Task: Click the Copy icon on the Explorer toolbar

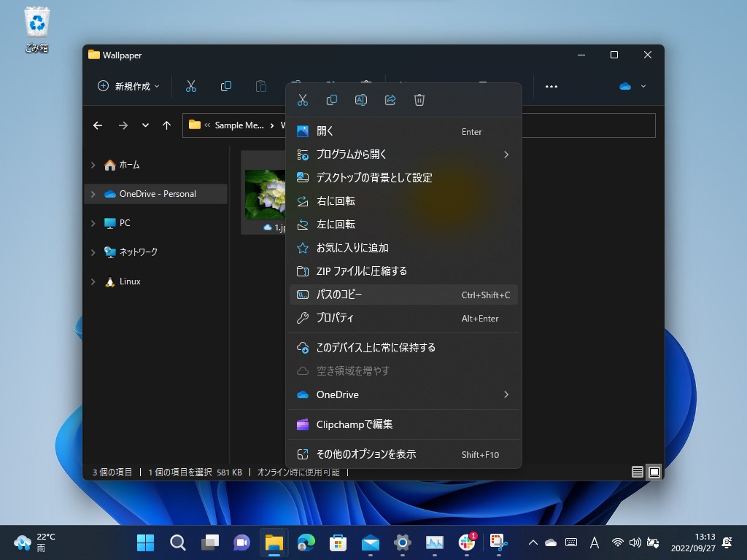Action: 226,86
